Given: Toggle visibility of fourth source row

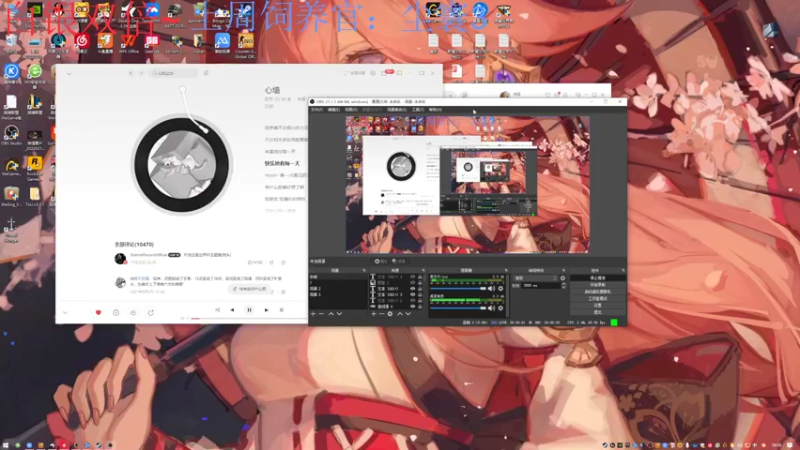Looking at the screenshot, I should coord(413,294).
